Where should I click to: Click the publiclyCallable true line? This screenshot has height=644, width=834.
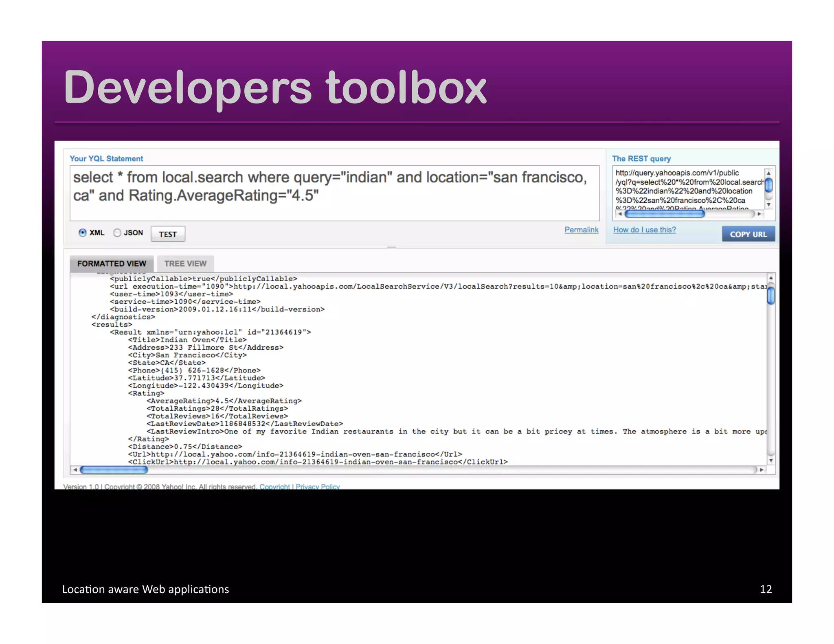point(203,279)
